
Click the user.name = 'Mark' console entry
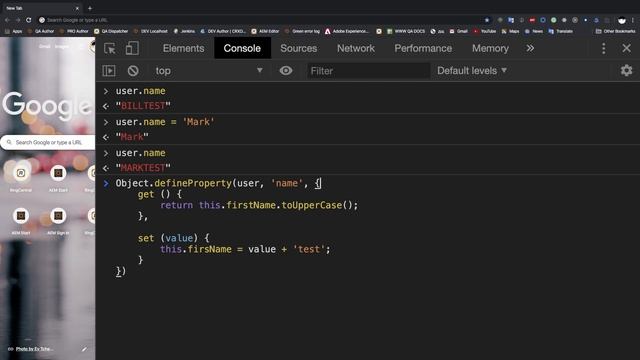pos(165,122)
